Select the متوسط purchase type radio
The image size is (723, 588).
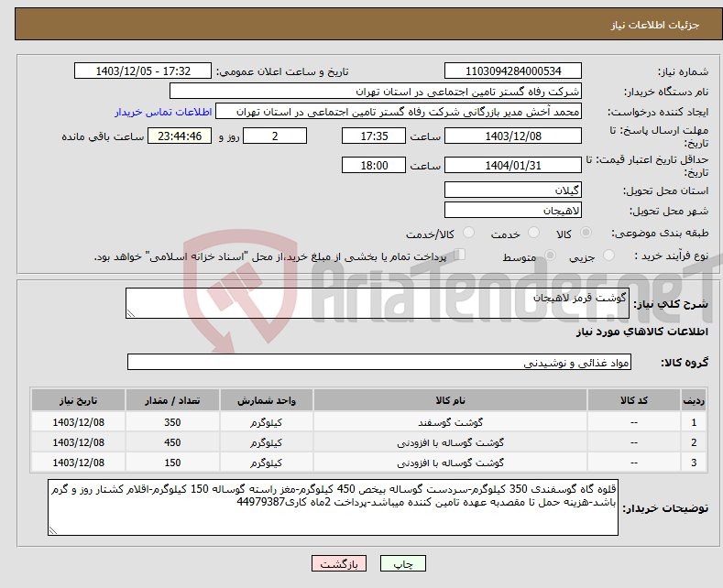(x=550, y=255)
